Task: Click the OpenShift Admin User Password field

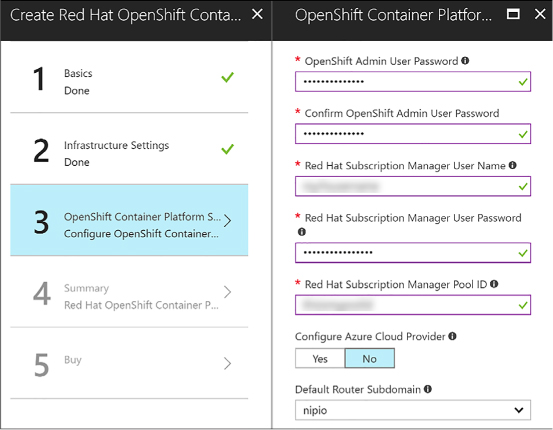Action: [413, 82]
